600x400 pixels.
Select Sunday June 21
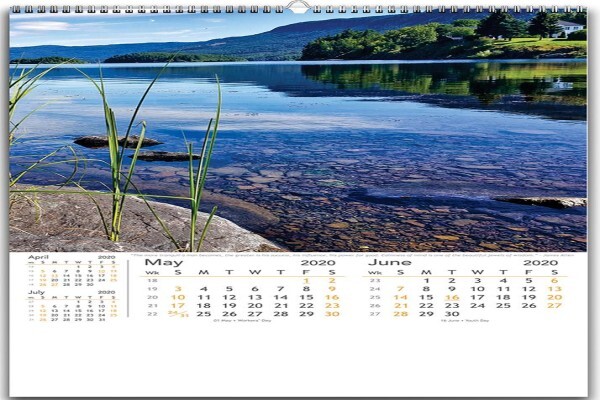[x=401, y=306]
